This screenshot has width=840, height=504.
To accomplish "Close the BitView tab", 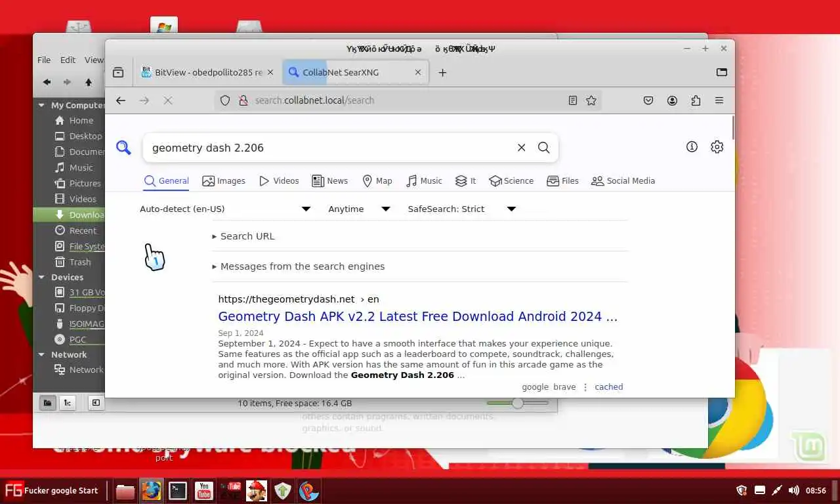I will [x=270, y=72].
